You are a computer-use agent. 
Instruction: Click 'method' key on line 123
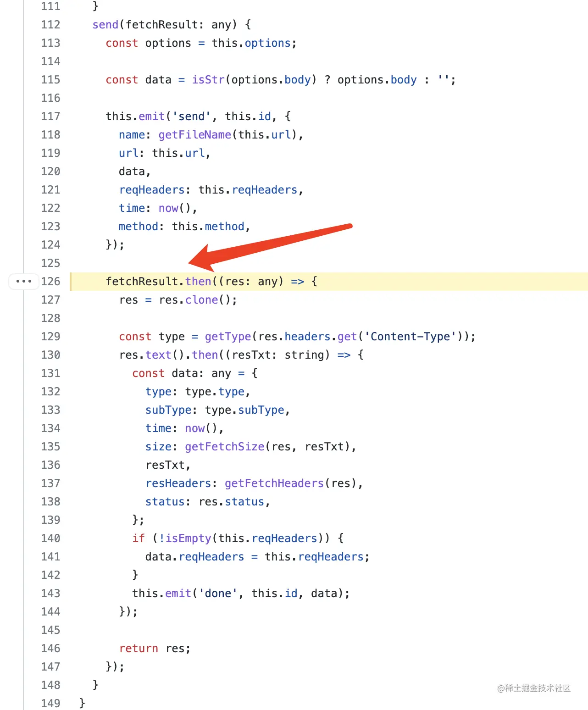[139, 226]
